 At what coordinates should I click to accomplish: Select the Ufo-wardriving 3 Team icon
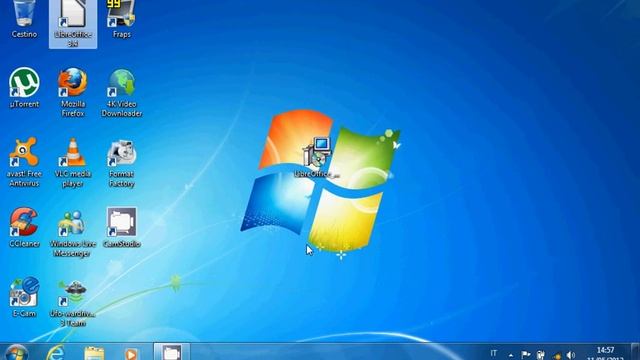click(73, 302)
